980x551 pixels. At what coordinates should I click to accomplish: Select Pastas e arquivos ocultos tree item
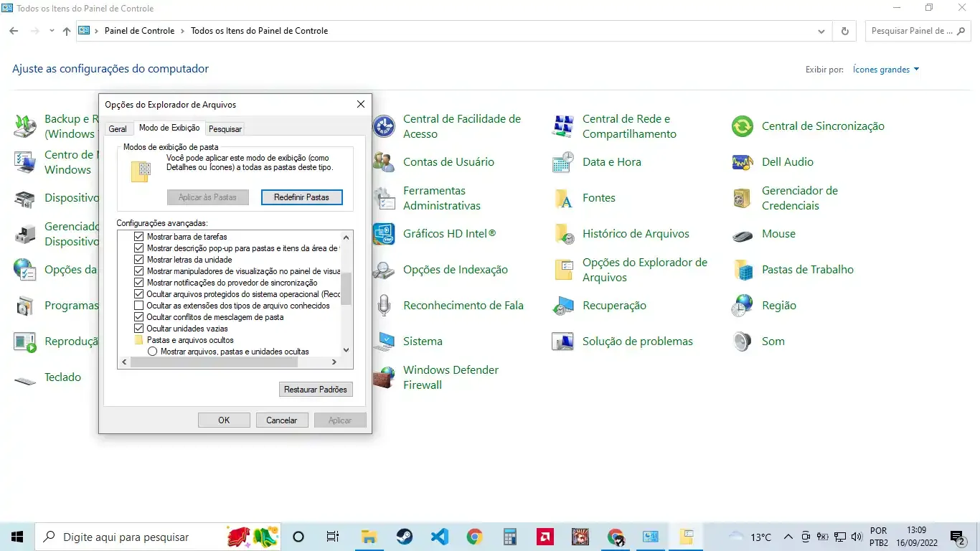point(190,340)
